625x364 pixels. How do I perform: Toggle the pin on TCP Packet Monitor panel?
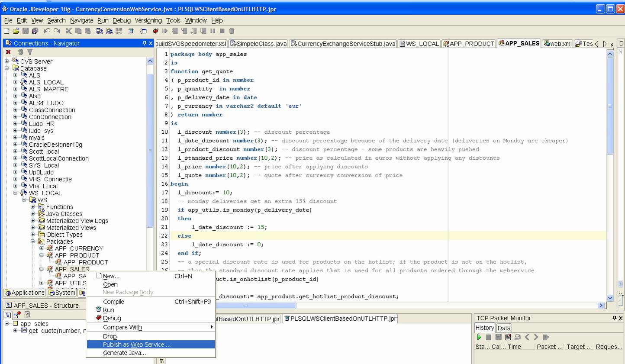(614, 318)
